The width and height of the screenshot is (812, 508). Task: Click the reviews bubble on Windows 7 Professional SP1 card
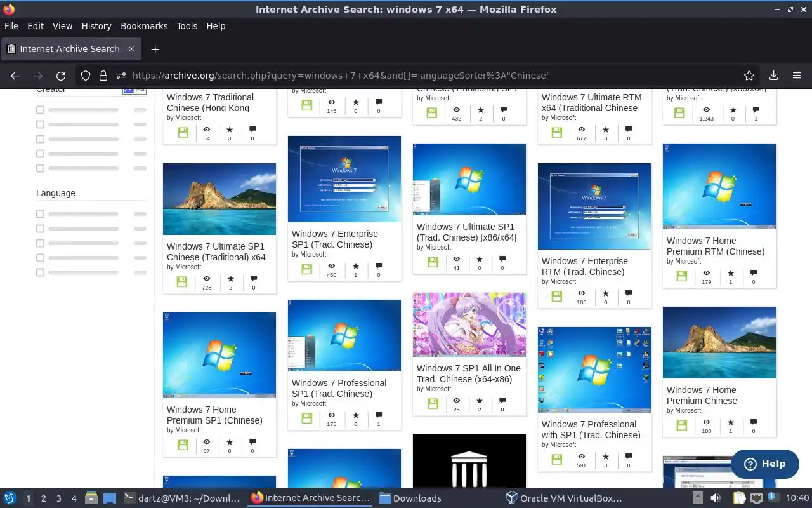tap(379, 415)
